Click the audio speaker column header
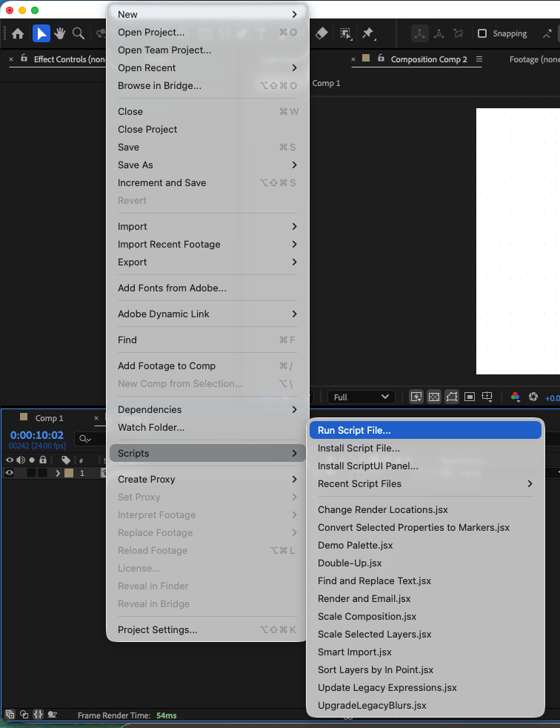Image resolution: width=560 pixels, height=728 pixels. click(x=21, y=460)
